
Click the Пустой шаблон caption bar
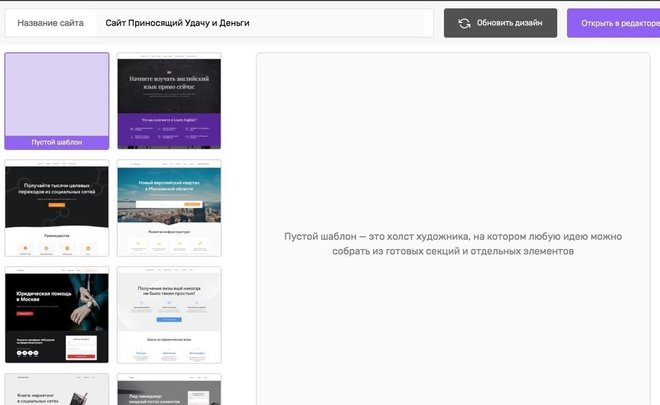click(57, 142)
